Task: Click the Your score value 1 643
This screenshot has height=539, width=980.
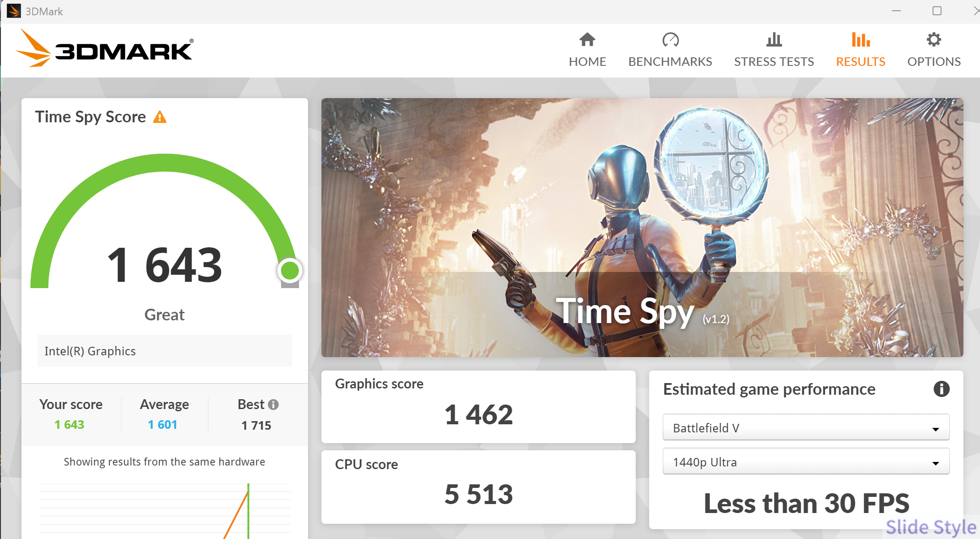Action: click(x=69, y=425)
